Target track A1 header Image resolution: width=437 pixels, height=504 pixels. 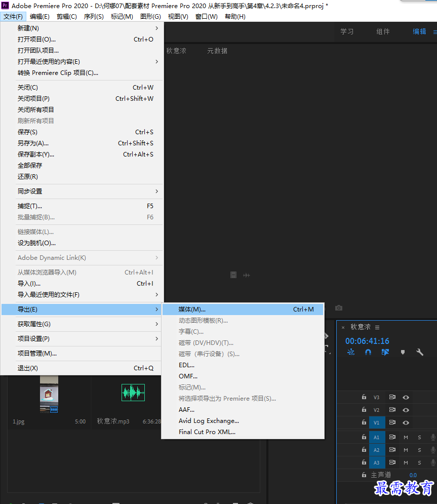pyautogui.click(x=377, y=437)
